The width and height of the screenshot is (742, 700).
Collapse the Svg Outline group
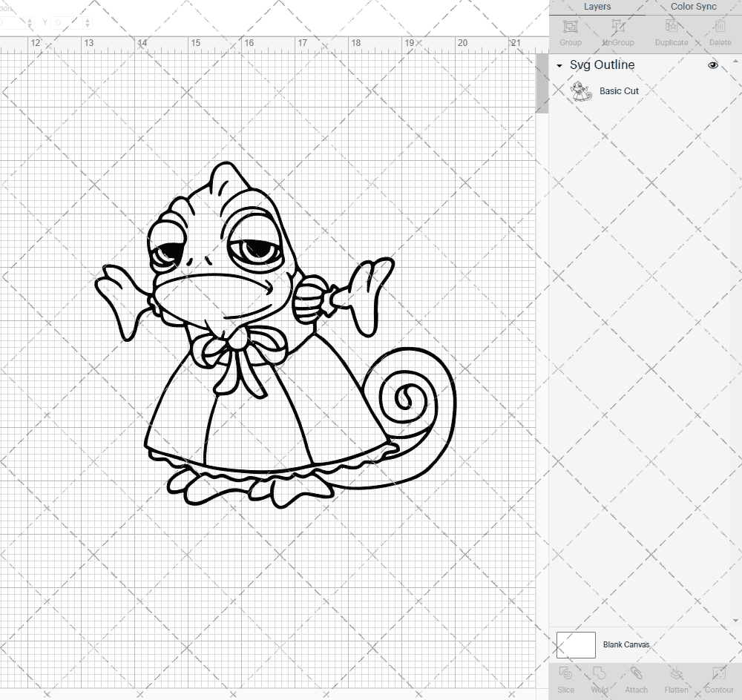[559, 65]
